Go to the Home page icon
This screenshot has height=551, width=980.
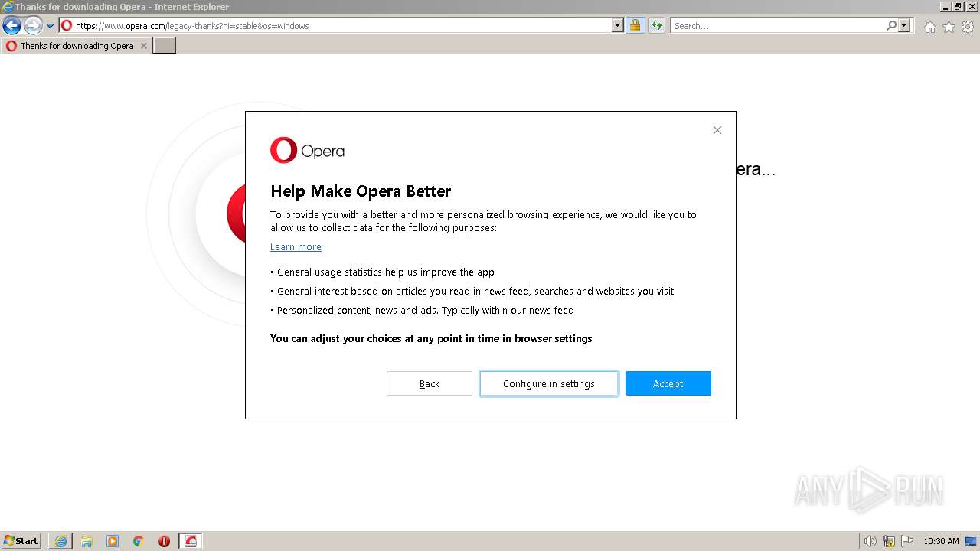point(929,27)
